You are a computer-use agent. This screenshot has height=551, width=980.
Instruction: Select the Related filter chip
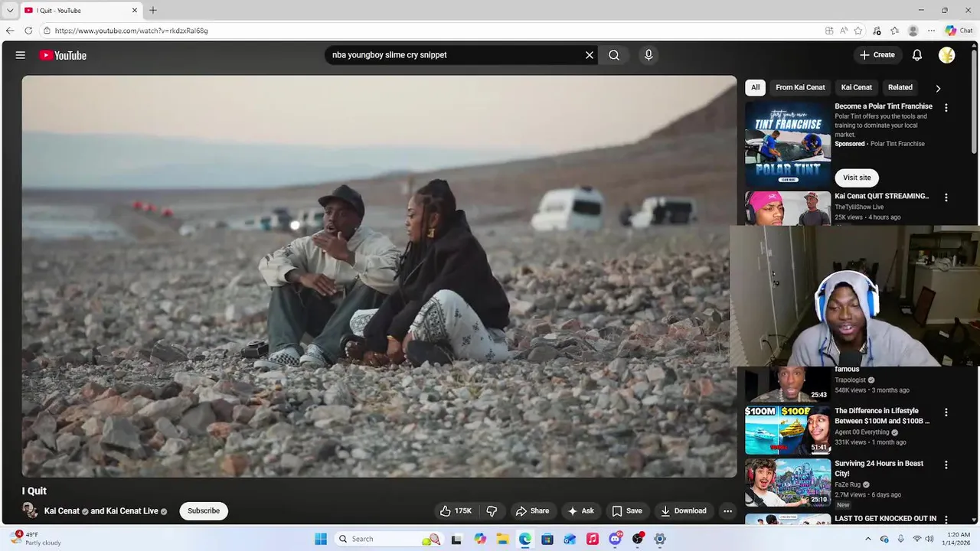(900, 87)
